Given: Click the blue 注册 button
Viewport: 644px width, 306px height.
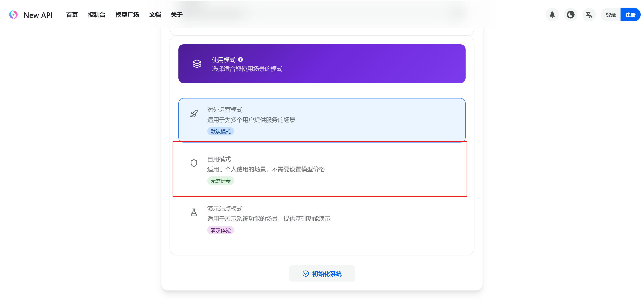Looking at the screenshot, I should coord(630,15).
